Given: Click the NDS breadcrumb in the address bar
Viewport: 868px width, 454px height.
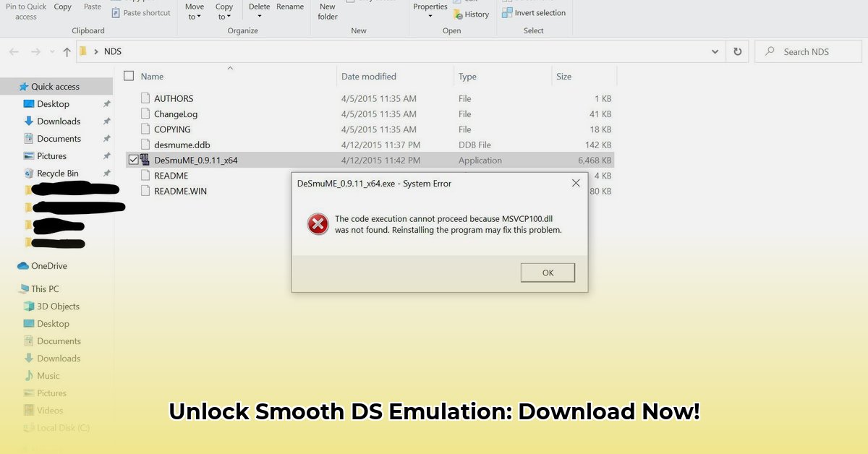Looking at the screenshot, I should click(x=112, y=51).
